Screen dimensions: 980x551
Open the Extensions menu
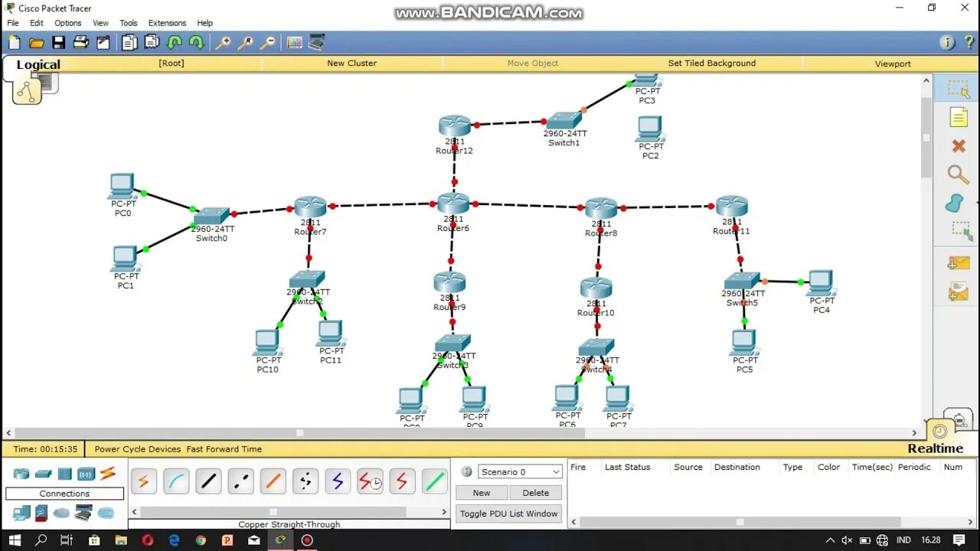pos(167,23)
